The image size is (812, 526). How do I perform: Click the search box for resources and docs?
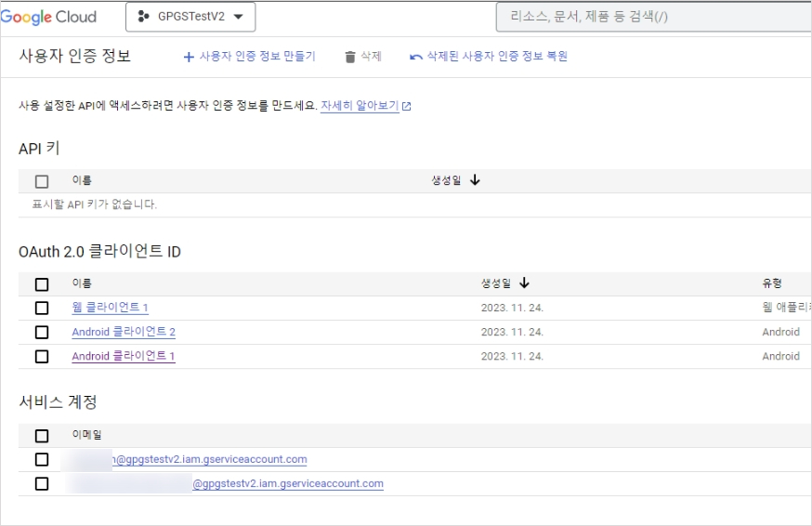point(650,17)
